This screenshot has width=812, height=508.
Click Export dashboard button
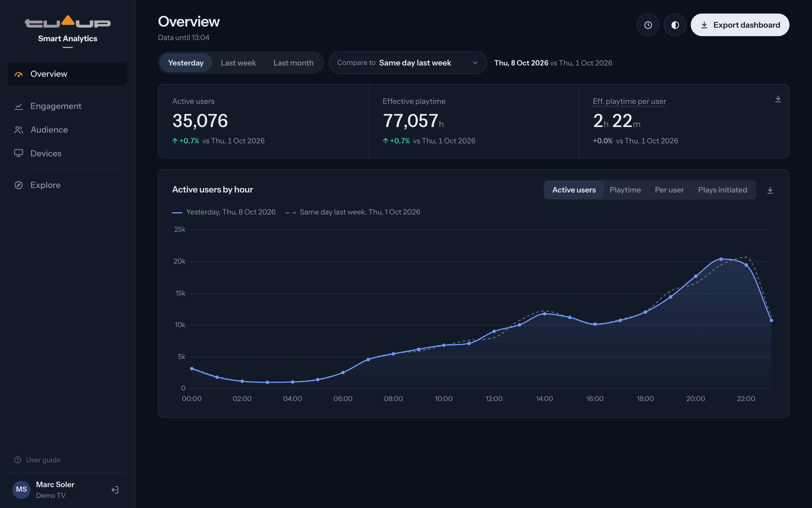point(740,25)
